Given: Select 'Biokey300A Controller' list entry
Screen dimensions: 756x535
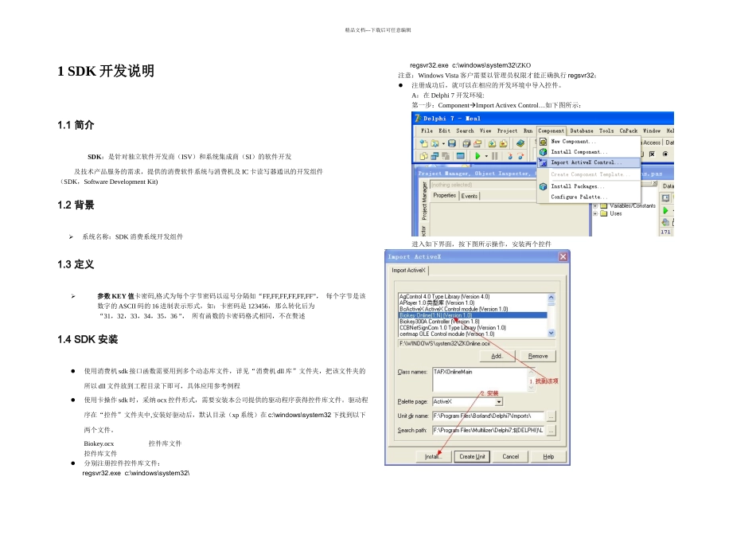Looking at the screenshot, I should pos(473,322).
